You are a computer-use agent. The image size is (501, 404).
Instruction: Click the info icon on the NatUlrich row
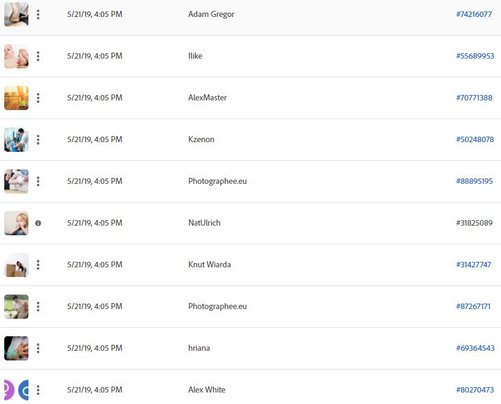tap(38, 223)
